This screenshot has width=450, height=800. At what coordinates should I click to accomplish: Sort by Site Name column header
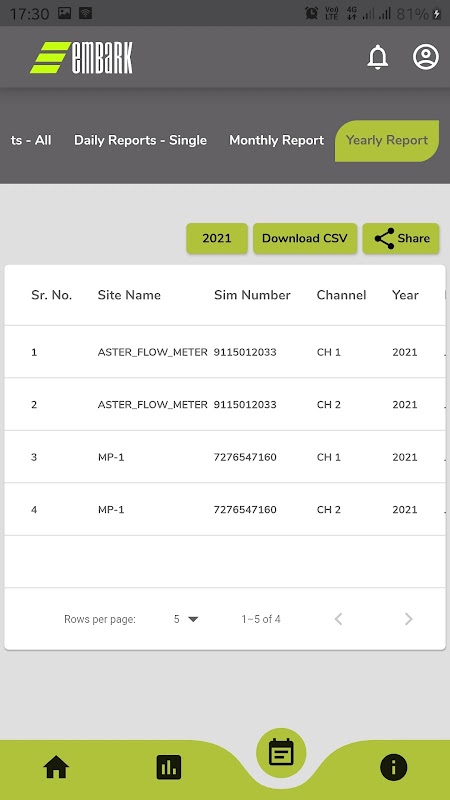tap(129, 295)
